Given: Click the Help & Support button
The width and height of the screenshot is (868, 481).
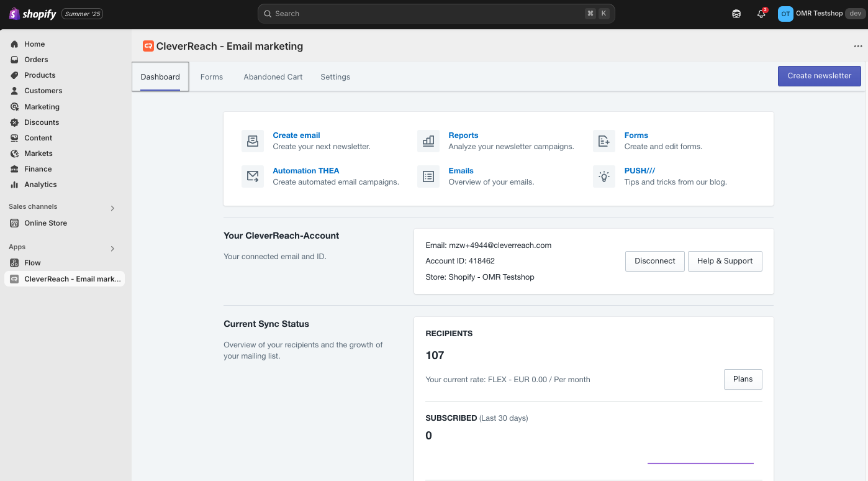Looking at the screenshot, I should (725, 261).
